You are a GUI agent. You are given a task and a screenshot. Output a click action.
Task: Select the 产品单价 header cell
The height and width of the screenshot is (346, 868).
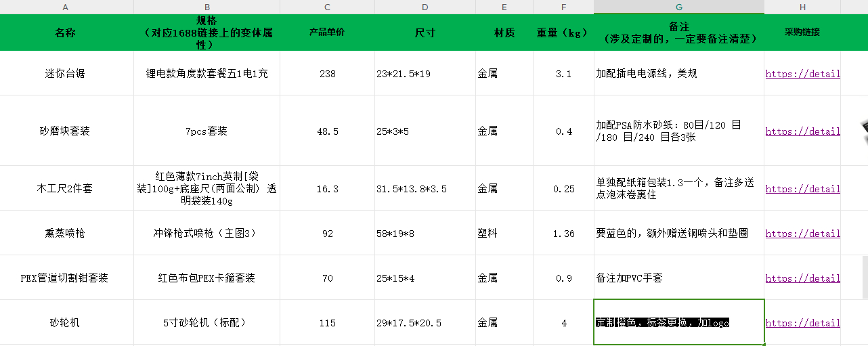pos(327,33)
